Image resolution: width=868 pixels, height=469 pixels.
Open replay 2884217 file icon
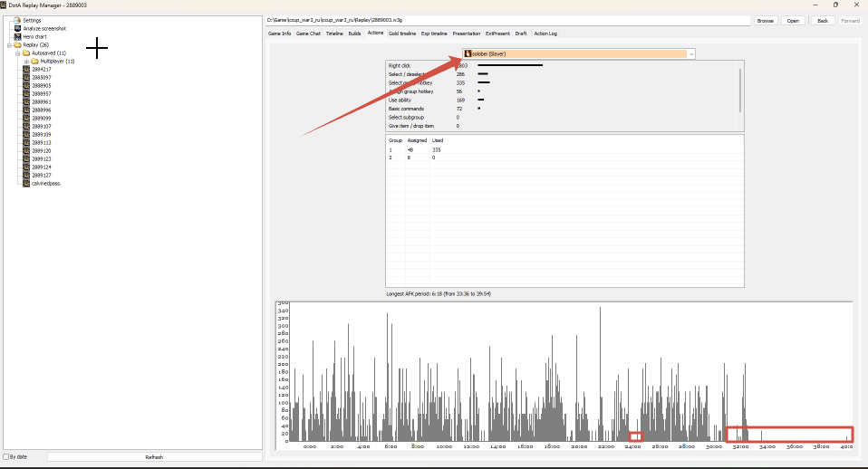point(26,69)
